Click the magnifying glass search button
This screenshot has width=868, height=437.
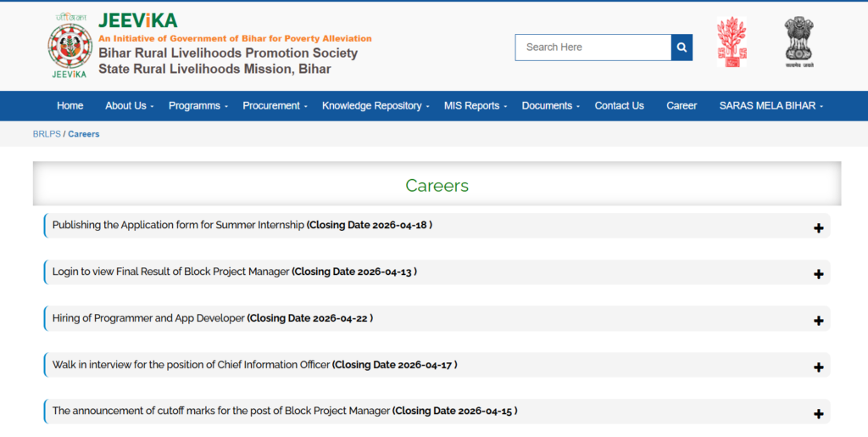[x=682, y=48]
